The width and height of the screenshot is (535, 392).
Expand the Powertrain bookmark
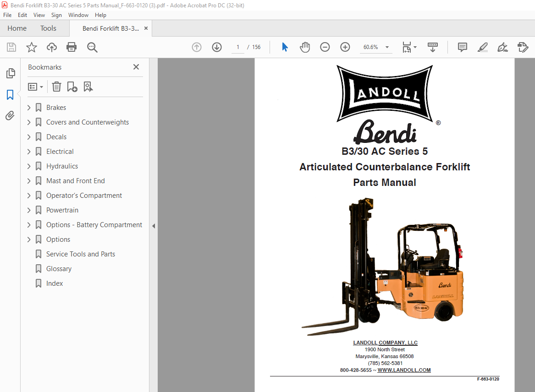[29, 210]
